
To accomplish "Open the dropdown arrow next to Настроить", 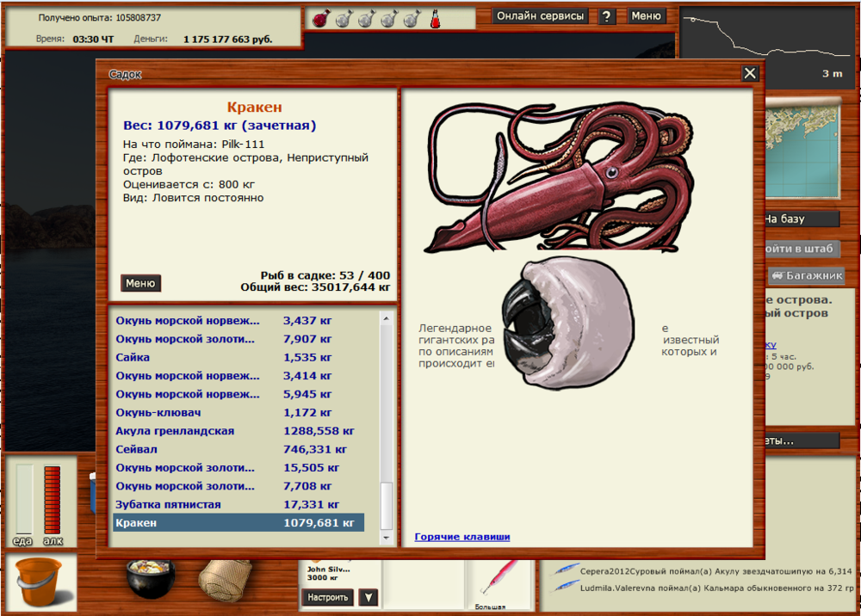I will pyautogui.click(x=368, y=597).
